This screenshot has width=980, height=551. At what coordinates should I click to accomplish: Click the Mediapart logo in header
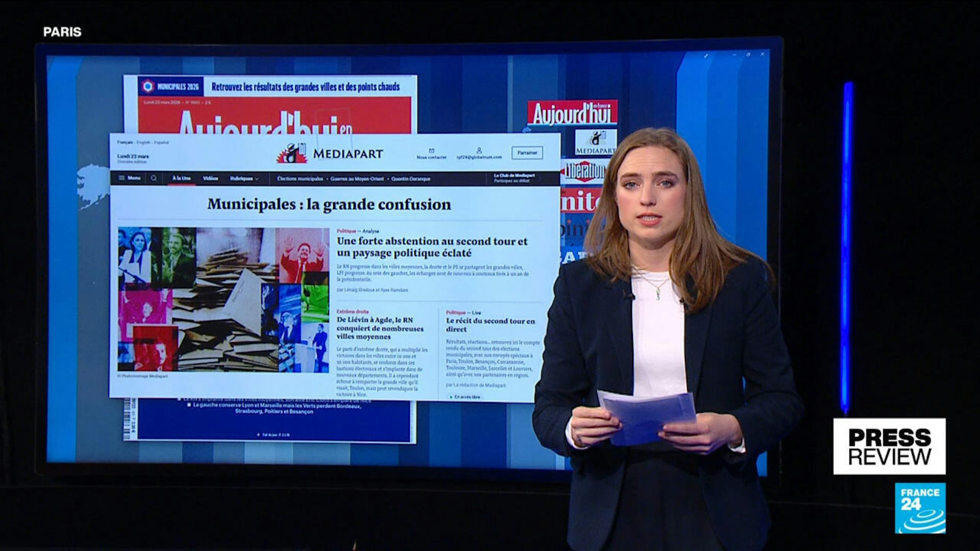point(330,153)
